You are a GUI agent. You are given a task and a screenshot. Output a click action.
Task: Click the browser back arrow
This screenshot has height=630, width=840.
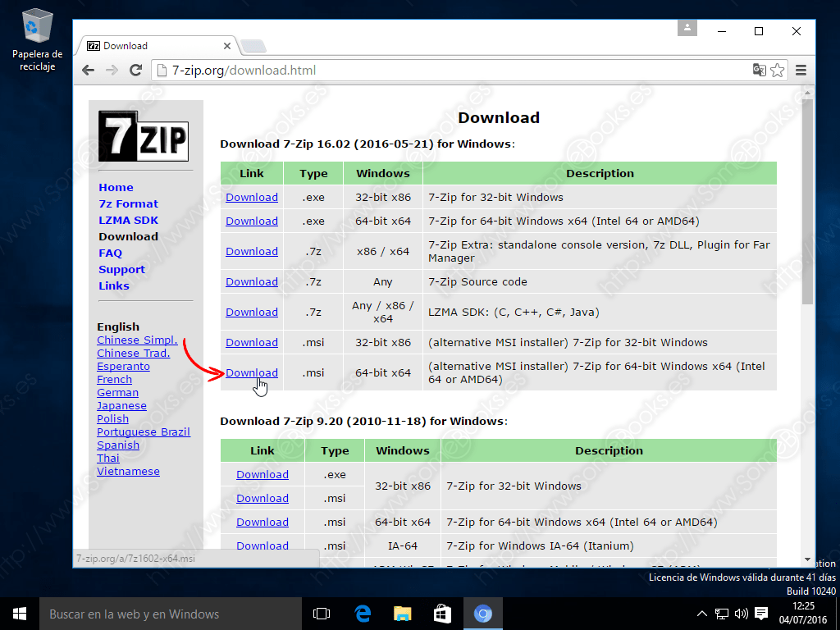[x=88, y=70]
